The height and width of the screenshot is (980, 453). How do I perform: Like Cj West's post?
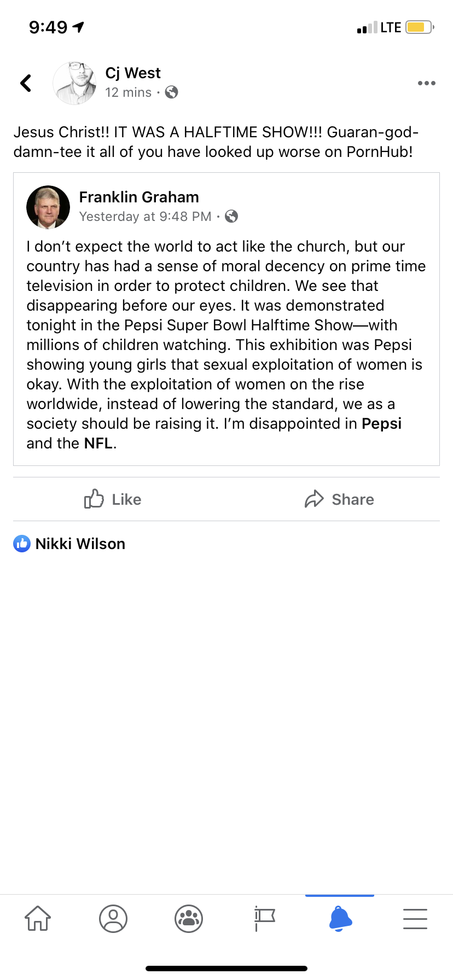(x=113, y=499)
